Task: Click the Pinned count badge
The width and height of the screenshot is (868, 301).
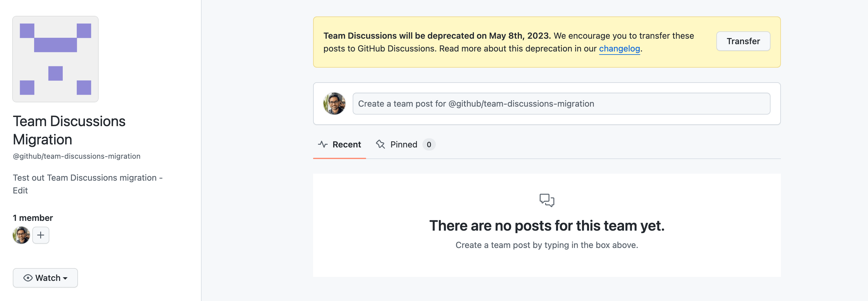Action: [429, 145]
